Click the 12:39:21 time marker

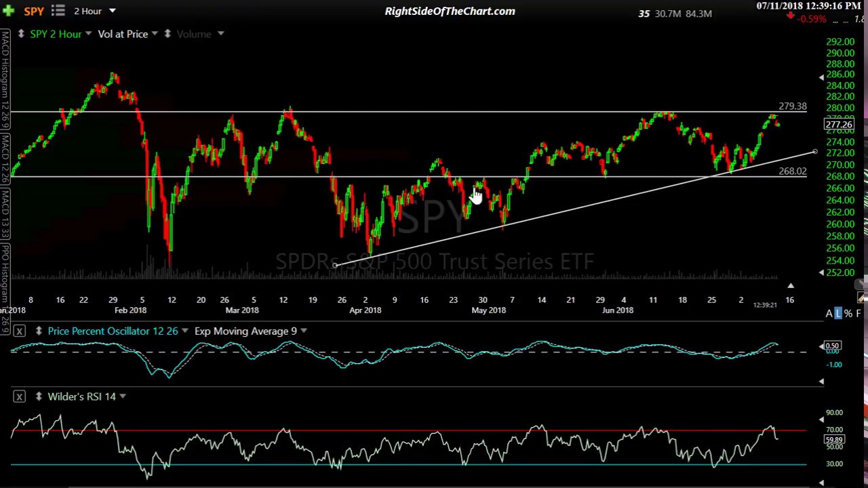[x=765, y=305]
